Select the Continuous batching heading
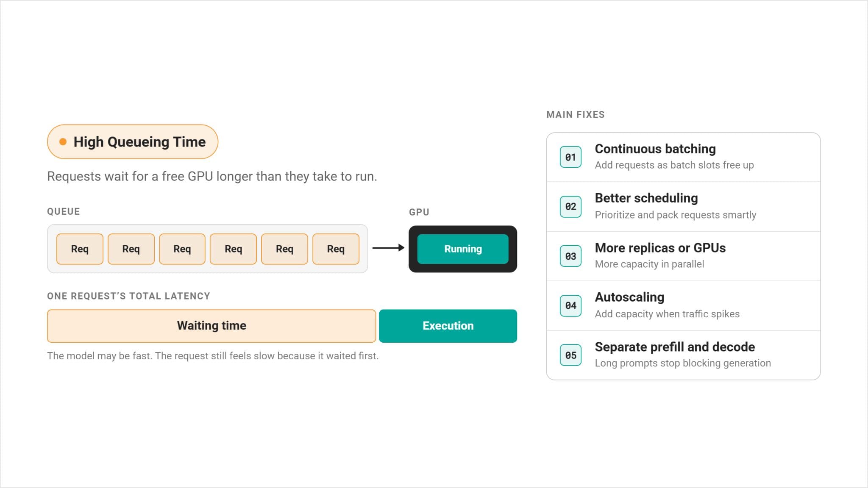The image size is (868, 488). (655, 149)
